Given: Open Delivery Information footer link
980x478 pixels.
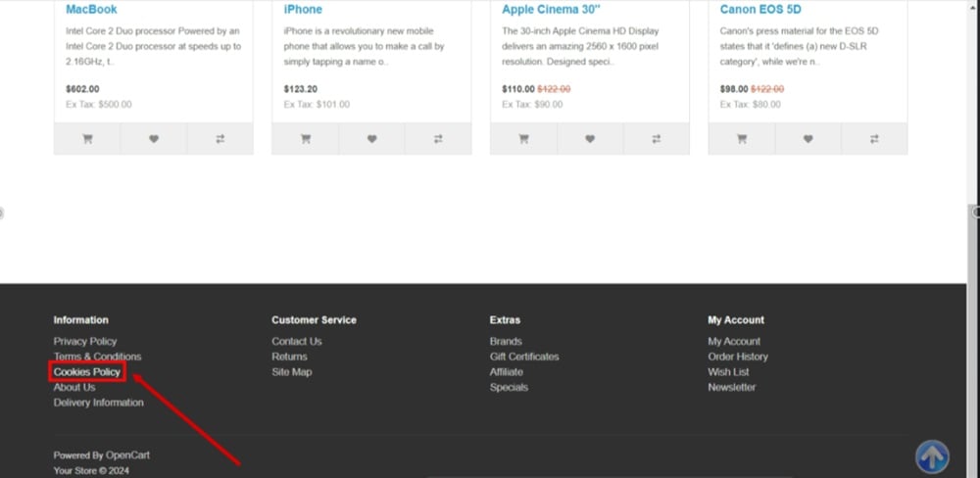Looking at the screenshot, I should click(99, 403).
